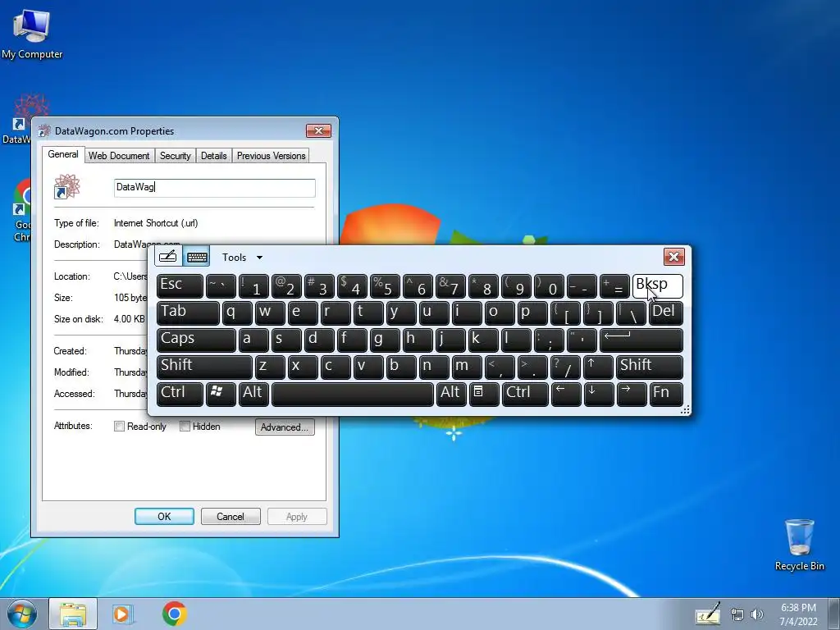Cancel the Properties dialog
The width and height of the screenshot is (840, 630).
(x=231, y=517)
